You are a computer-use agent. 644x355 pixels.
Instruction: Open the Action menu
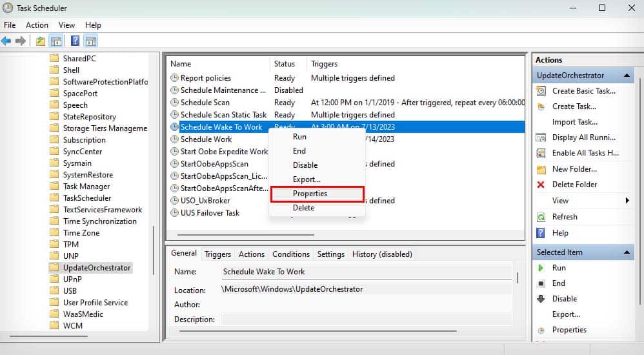pyautogui.click(x=37, y=25)
